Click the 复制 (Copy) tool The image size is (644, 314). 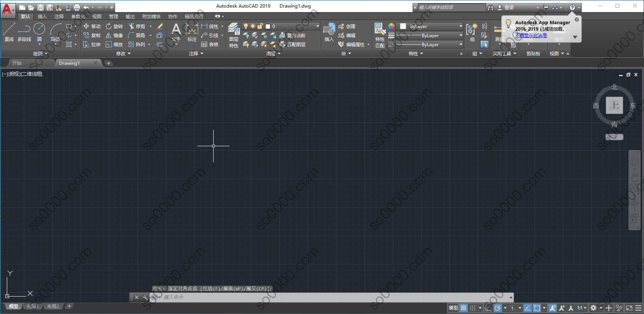point(92,35)
